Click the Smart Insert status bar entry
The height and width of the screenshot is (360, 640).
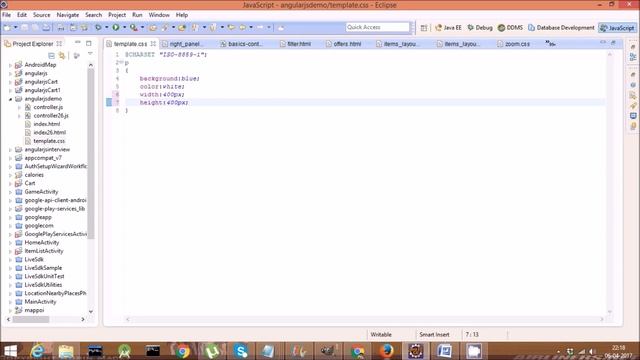(434, 334)
